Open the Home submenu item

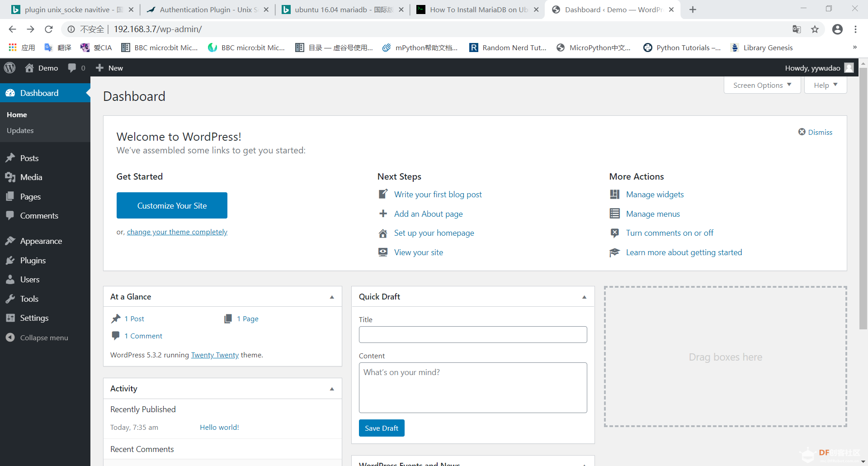(x=17, y=115)
